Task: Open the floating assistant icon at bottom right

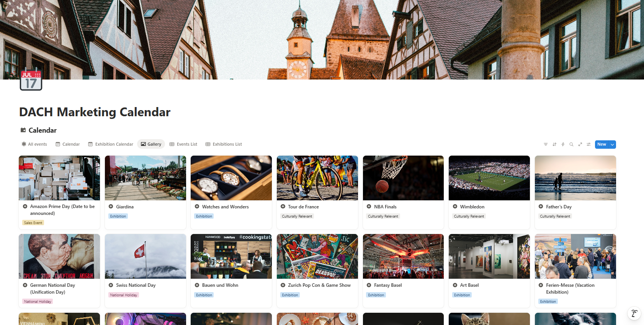Action: pos(634,314)
